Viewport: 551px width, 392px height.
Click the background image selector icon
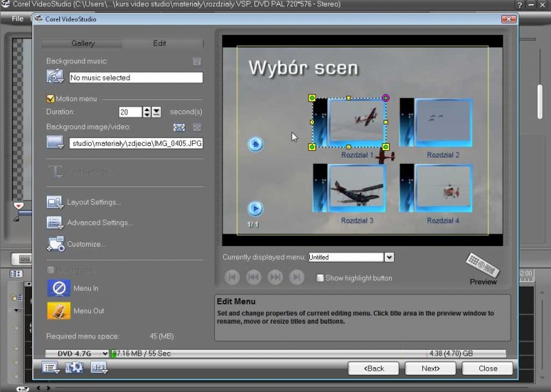pyautogui.click(x=55, y=143)
